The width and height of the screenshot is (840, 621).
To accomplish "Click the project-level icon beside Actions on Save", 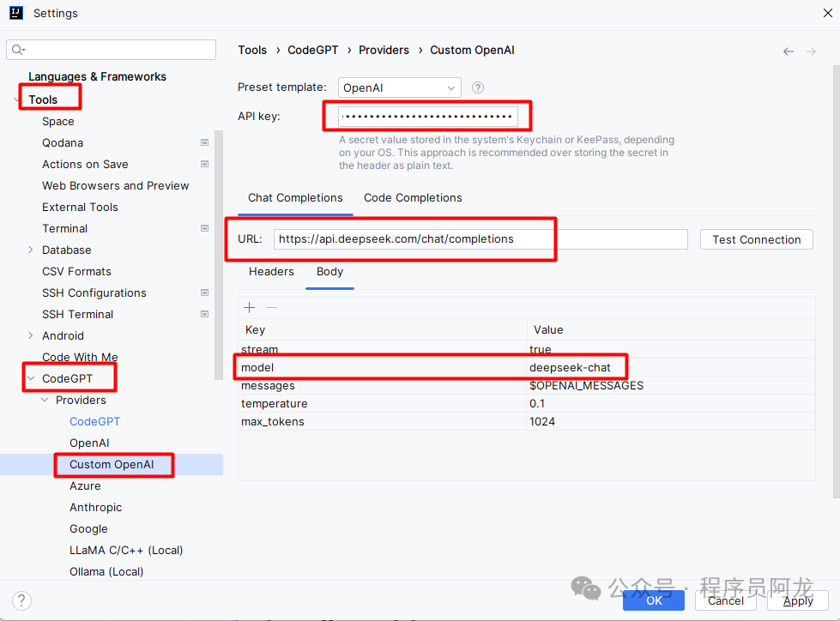I will click(205, 164).
